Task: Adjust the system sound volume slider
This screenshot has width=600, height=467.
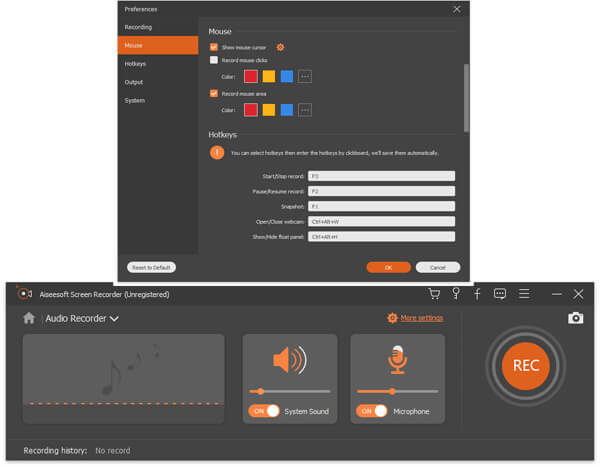Action: [x=290, y=391]
